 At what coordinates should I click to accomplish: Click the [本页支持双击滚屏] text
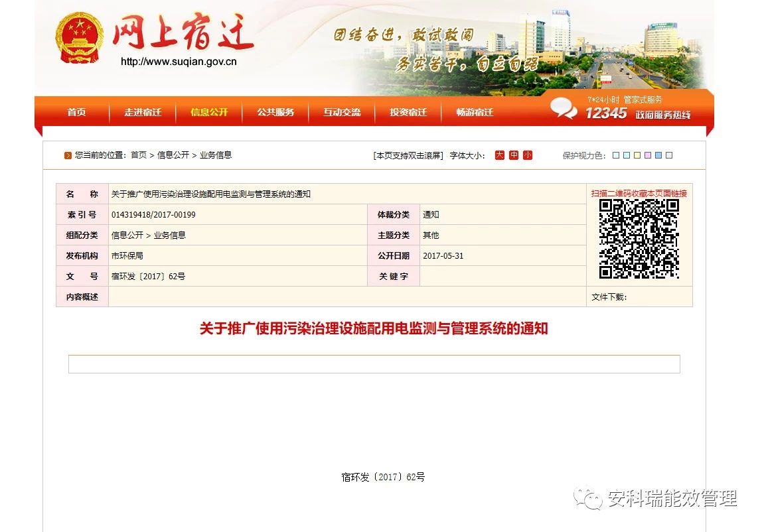pos(408,155)
